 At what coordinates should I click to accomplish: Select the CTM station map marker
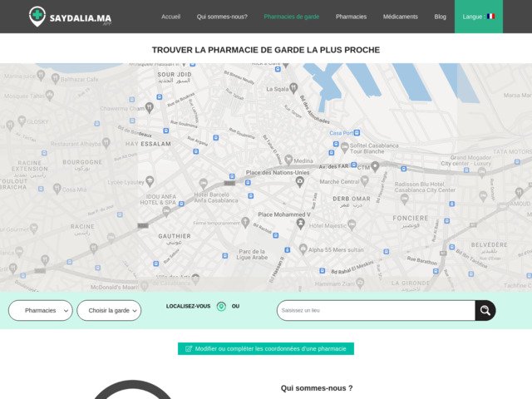[375, 166]
